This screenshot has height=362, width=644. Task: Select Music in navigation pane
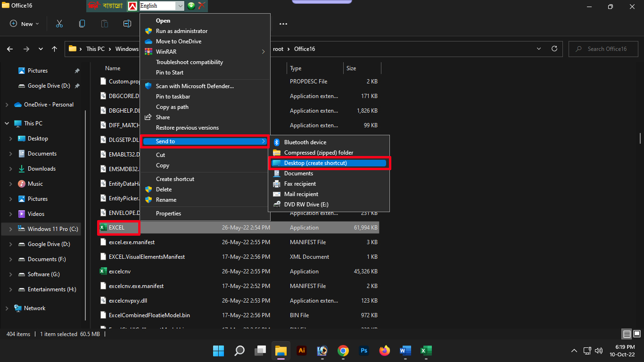[x=35, y=184]
